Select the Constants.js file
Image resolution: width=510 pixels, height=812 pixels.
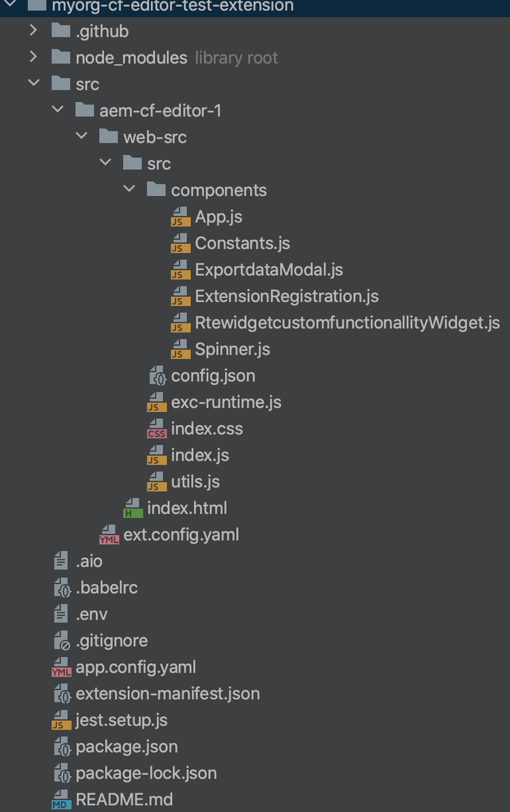pyautogui.click(x=241, y=243)
